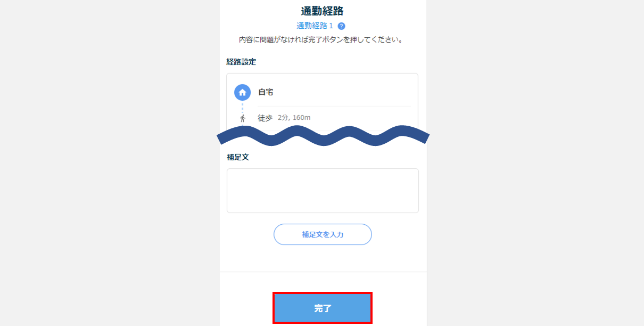The width and height of the screenshot is (644, 326).
Task: Click the wavy blue omission divider
Action: coord(323,135)
